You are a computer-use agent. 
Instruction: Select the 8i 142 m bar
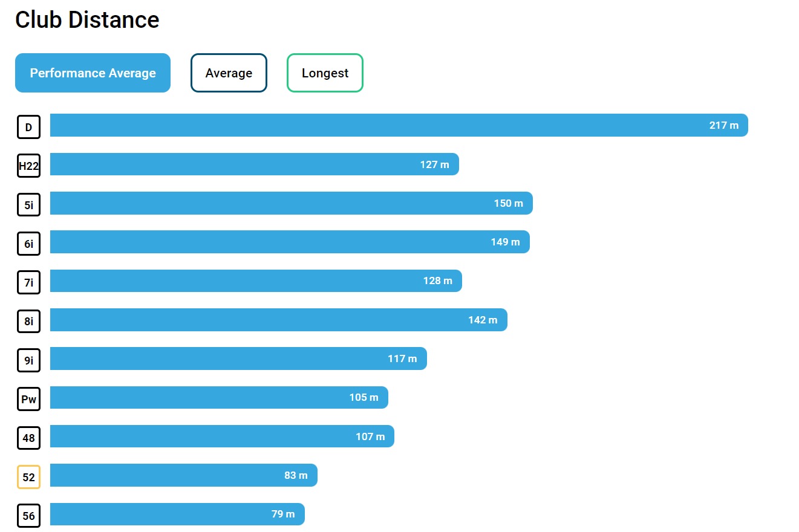click(x=278, y=320)
